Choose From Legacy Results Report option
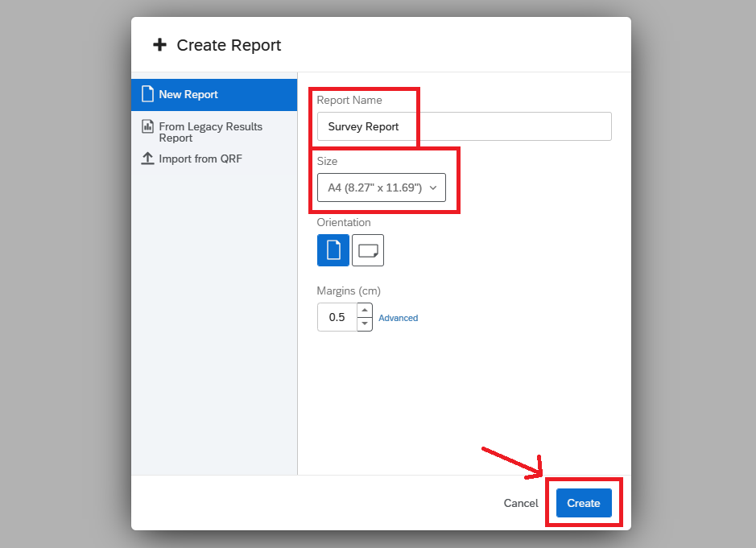This screenshot has width=756, height=548. 210,132
